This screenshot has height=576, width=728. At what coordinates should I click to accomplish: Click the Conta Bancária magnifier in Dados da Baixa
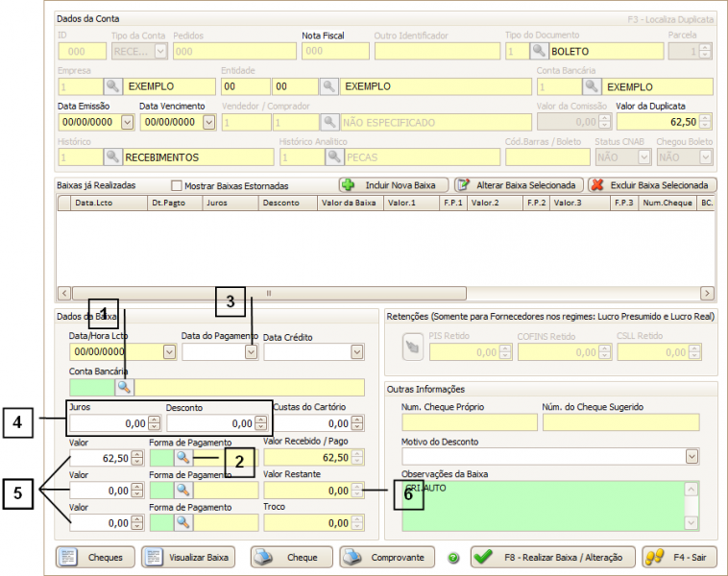coord(125,387)
